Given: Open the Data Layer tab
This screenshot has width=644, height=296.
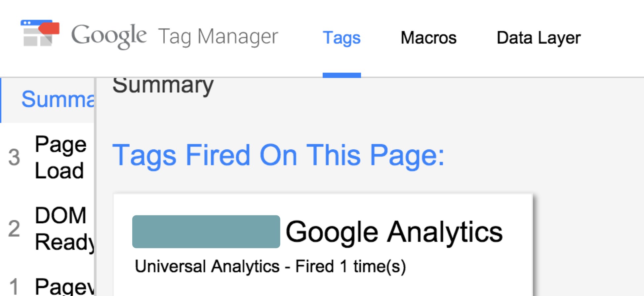Looking at the screenshot, I should tap(539, 38).
